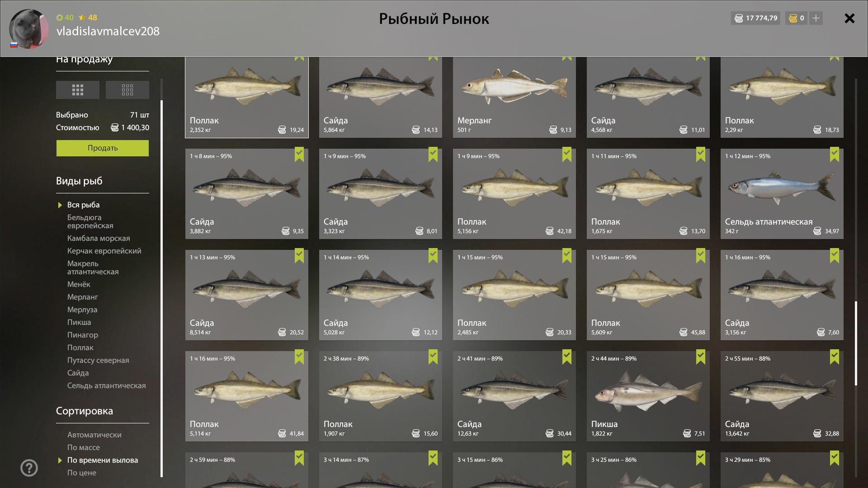Select Вся рыба fish filter
Viewport: 868px width, 488px height.
click(83, 205)
